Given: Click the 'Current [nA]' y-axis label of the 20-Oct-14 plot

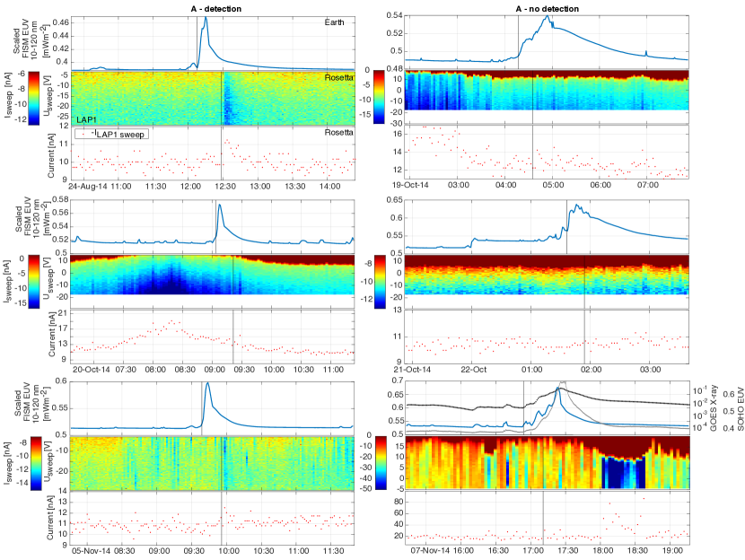Looking at the screenshot, I should (51, 336).
